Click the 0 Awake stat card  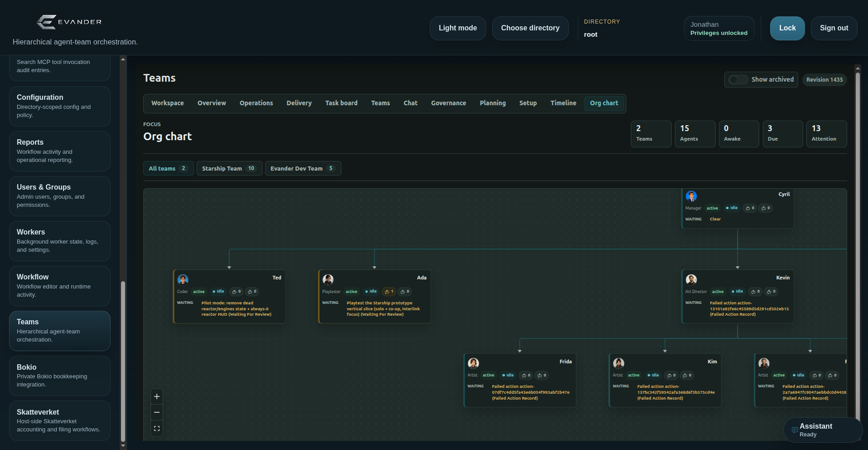click(x=739, y=134)
